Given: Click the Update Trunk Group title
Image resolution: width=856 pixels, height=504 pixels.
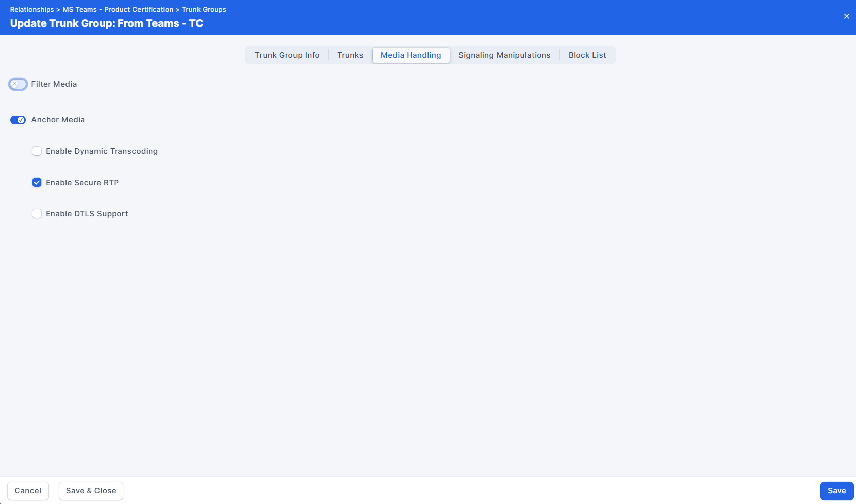Looking at the screenshot, I should [107, 23].
